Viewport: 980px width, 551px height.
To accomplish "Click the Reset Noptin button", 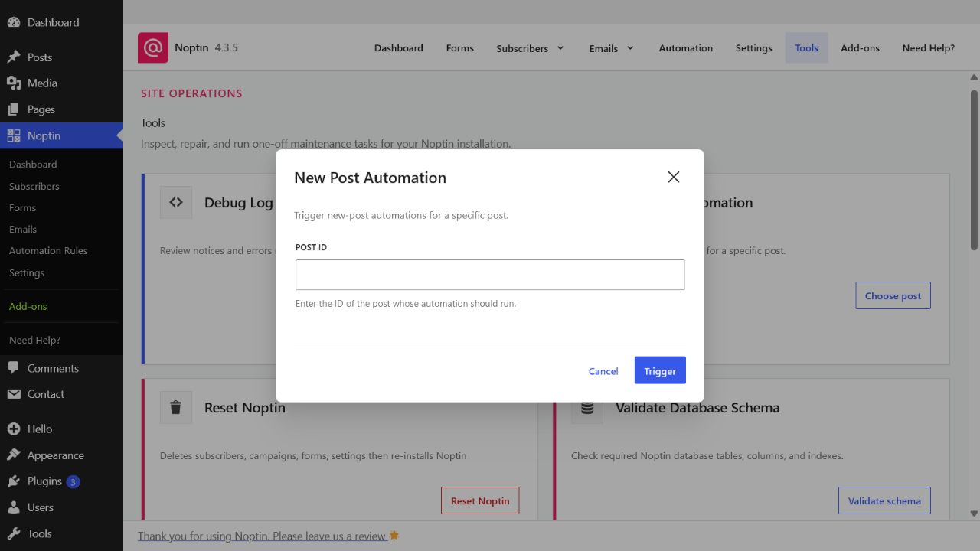I will tap(480, 500).
